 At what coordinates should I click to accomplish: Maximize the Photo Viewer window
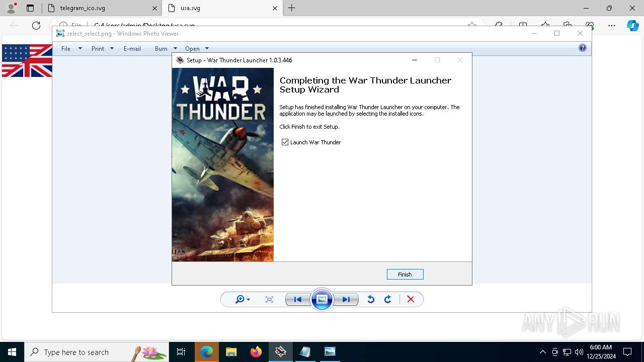557,34
